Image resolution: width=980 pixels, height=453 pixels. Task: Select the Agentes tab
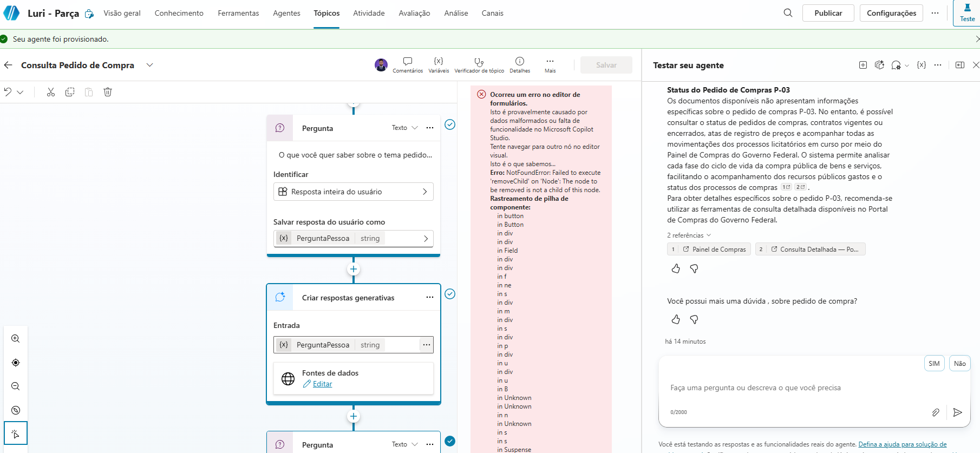coord(286,13)
